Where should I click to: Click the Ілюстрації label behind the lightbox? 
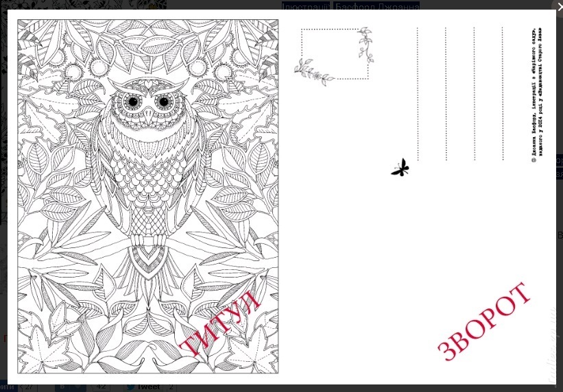click(x=306, y=5)
